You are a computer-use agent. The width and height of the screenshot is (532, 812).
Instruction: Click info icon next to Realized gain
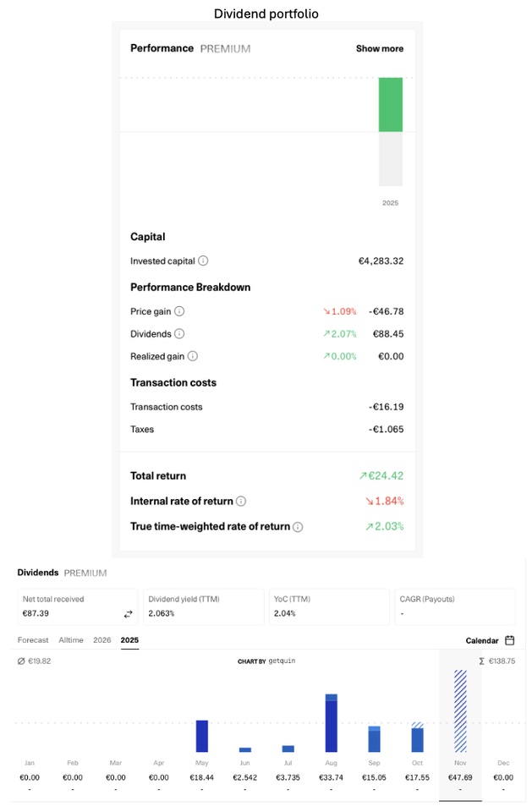point(193,357)
